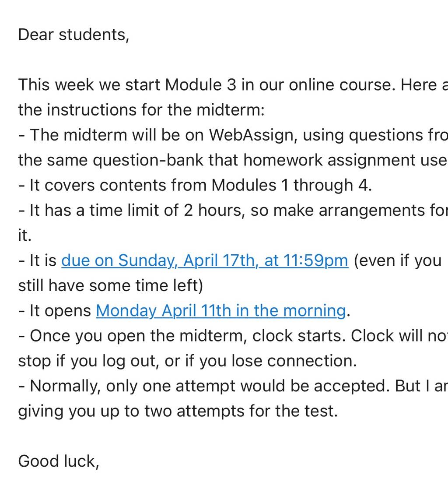
Task: Click the text '(even if you' after the due link
Action: pos(398,260)
